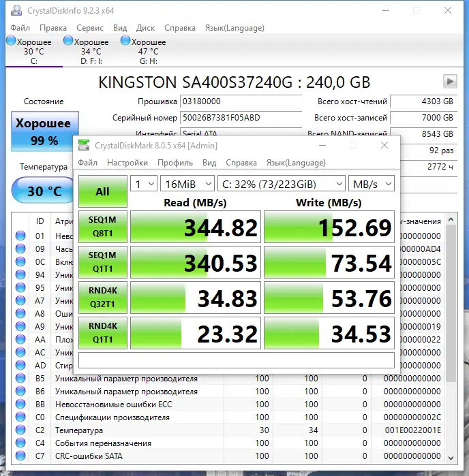Click the blue status icon for attribute AD

pyautogui.click(x=20, y=365)
